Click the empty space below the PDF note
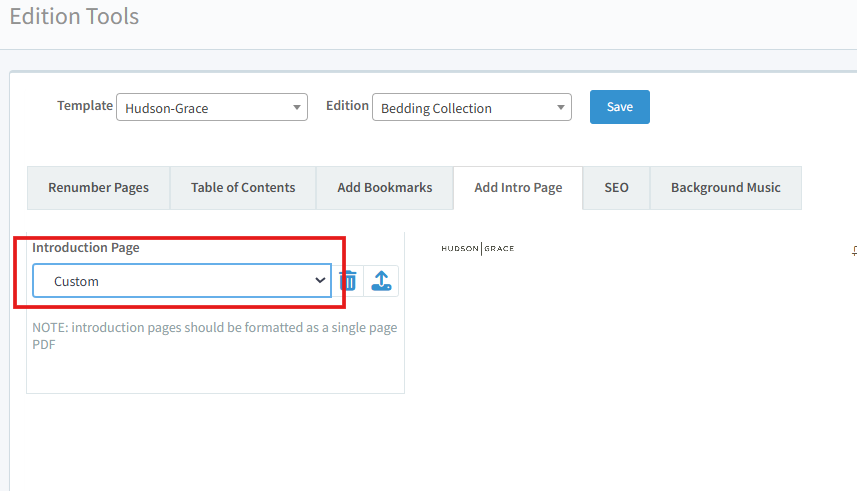 (214, 372)
